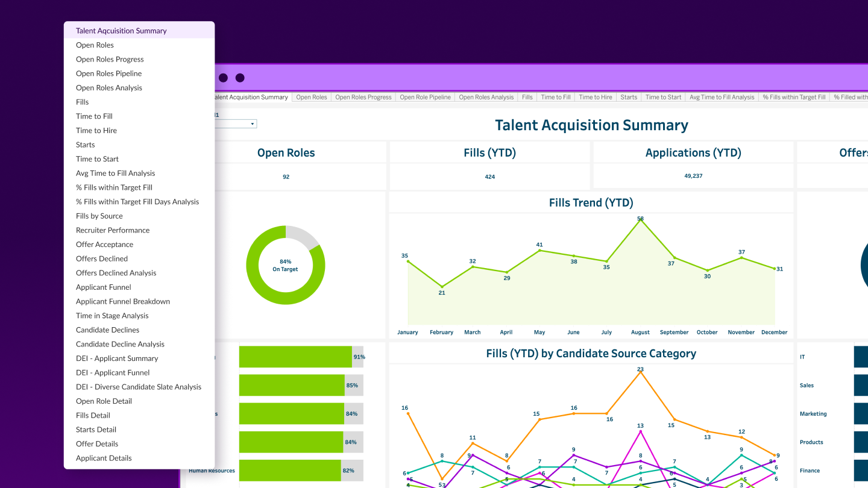Select the August peak point labeled 58

pyautogui.click(x=640, y=221)
